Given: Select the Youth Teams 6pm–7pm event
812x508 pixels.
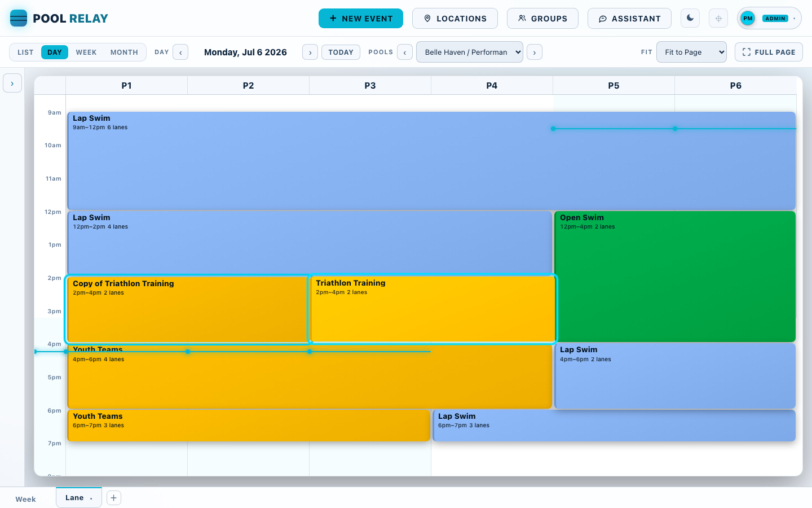Looking at the screenshot, I should click(x=249, y=426).
